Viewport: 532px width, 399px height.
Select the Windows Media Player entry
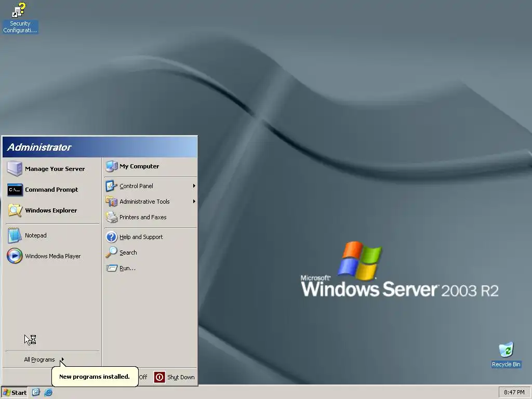[52, 256]
